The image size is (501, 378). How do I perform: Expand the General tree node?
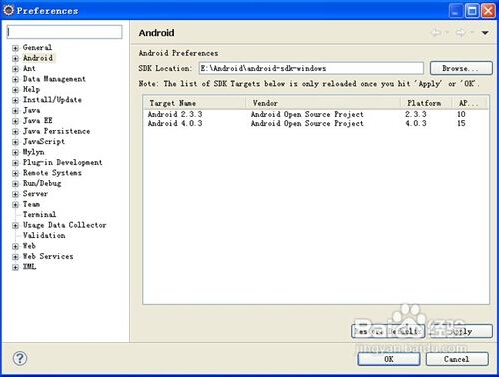tap(15, 48)
